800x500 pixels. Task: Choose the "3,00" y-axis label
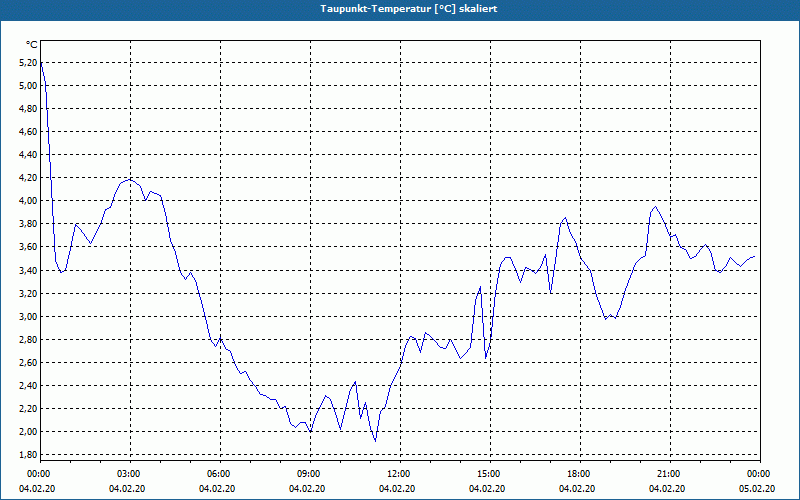(x=29, y=317)
